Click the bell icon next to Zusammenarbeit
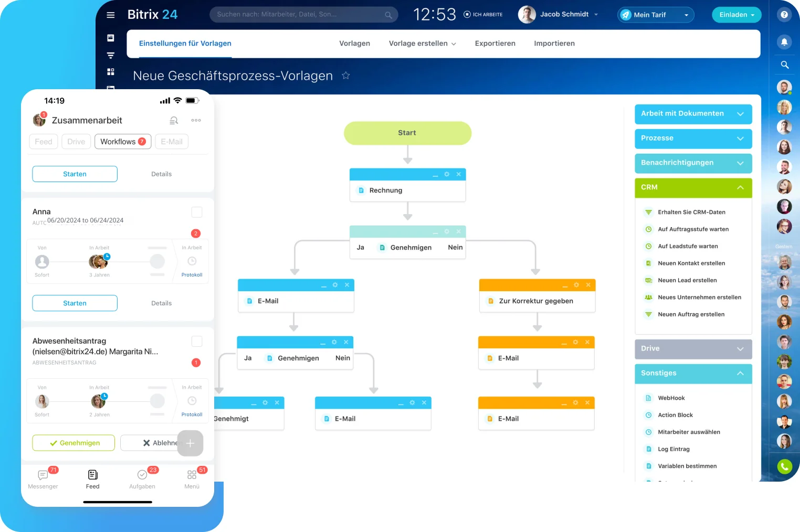Image resolution: width=800 pixels, height=532 pixels. (x=174, y=120)
